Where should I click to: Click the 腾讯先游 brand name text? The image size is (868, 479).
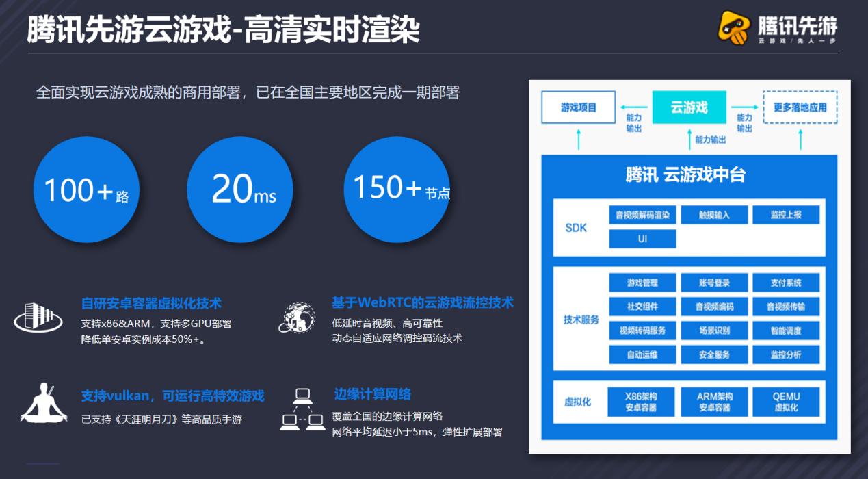click(x=798, y=27)
